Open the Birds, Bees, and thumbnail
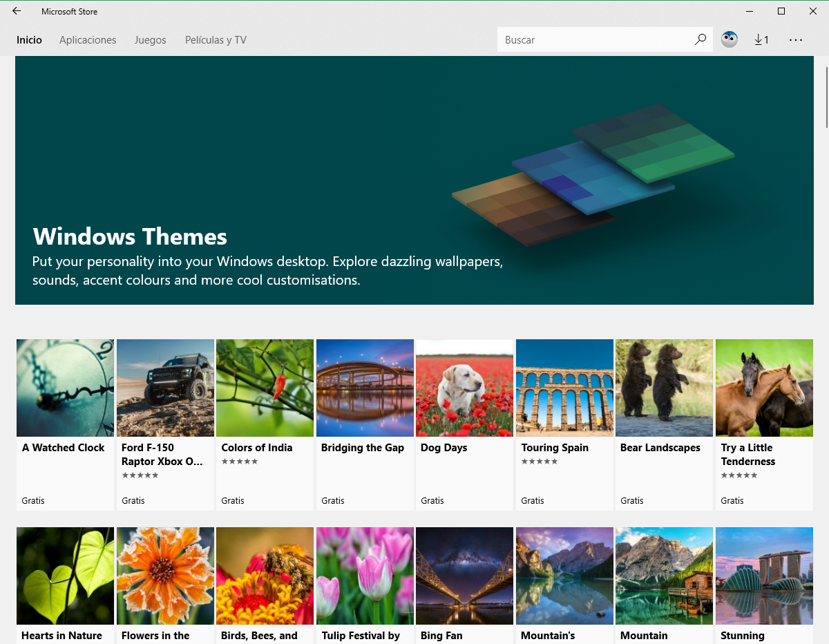Image resolution: width=829 pixels, height=644 pixels. [x=265, y=576]
